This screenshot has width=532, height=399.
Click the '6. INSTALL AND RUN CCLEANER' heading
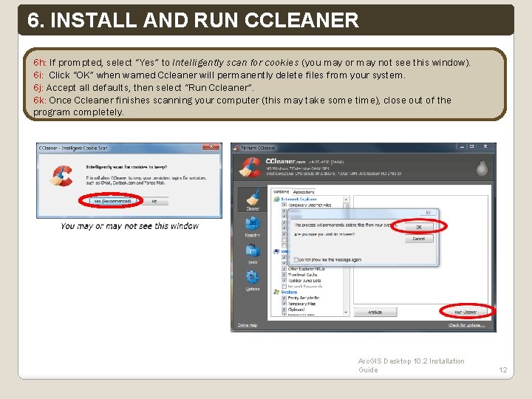tap(193, 20)
